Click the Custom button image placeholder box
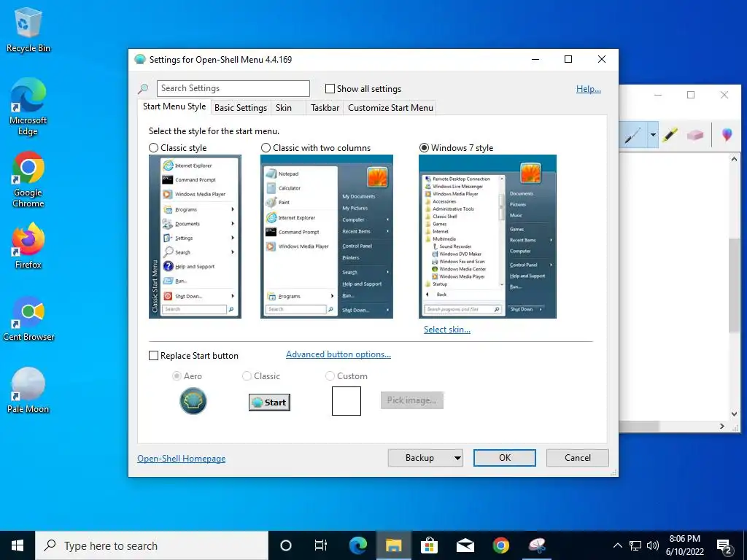This screenshot has height=560, width=747. tap(347, 401)
